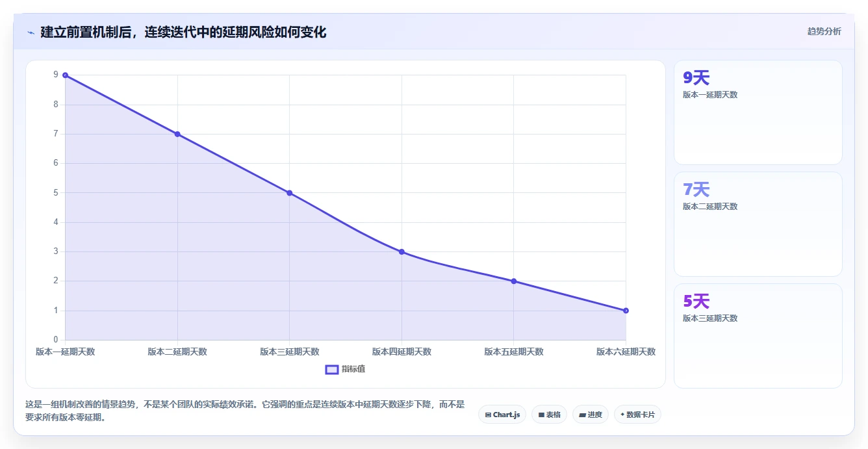Click the data point for 版本二延期天数
This screenshot has height=449, width=868.
click(x=177, y=134)
